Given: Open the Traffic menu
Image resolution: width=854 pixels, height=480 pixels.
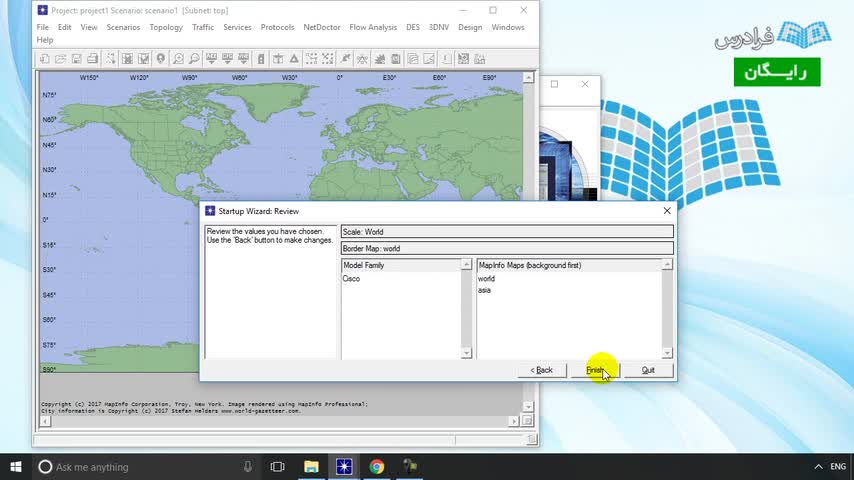Looking at the screenshot, I should (x=203, y=27).
